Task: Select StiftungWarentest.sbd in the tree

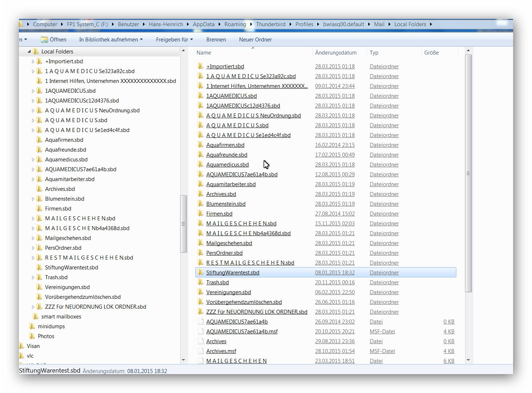Action: point(72,267)
